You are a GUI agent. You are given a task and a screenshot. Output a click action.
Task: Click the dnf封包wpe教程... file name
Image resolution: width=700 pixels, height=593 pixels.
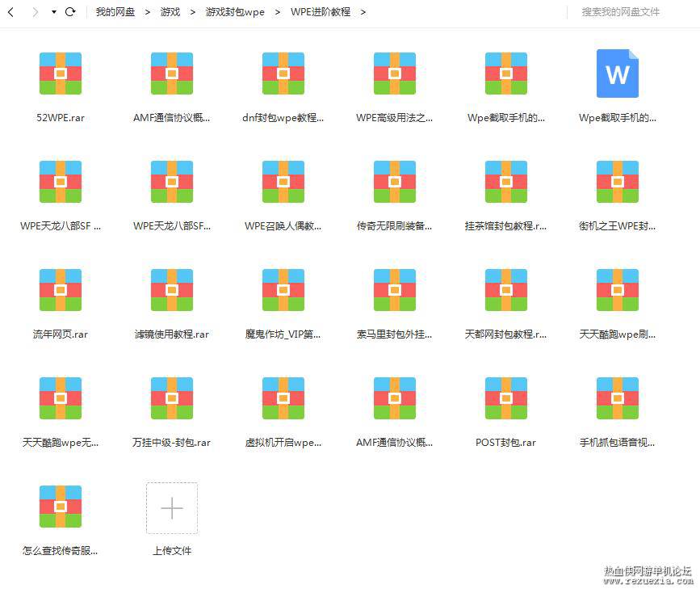tap(283, 117)
